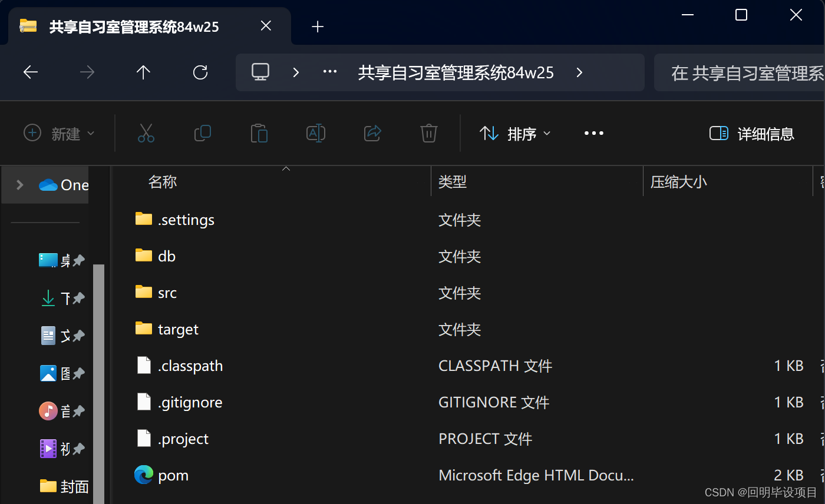Click the Delete (trash) icon
The height and width of the screenshot is (504, 825).
tap(428, 133)
